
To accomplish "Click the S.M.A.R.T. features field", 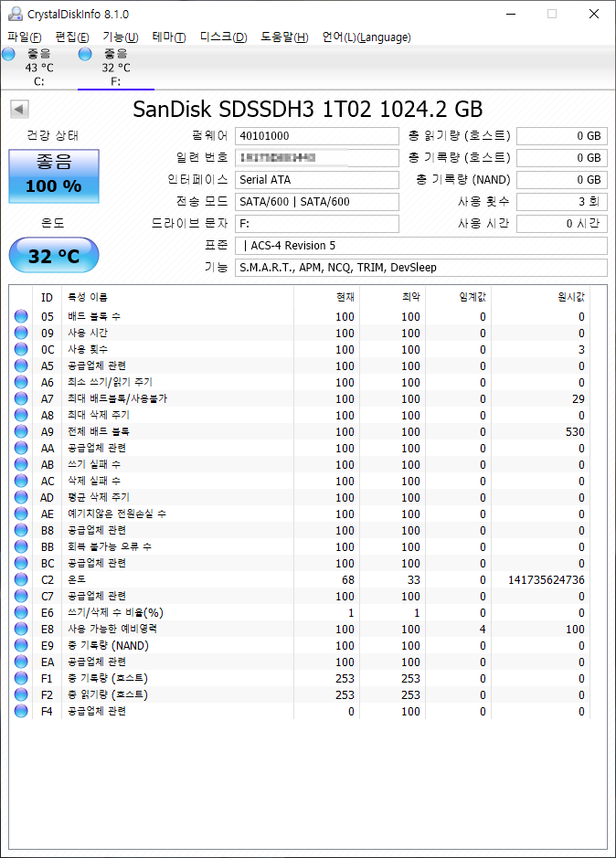I will tap(421, 267).
